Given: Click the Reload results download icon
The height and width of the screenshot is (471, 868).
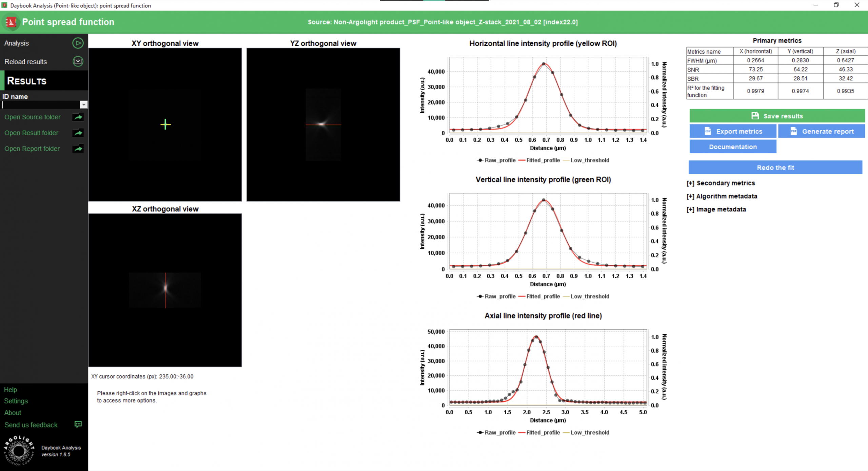Looking at the screenshot, I should pos(78,61).
